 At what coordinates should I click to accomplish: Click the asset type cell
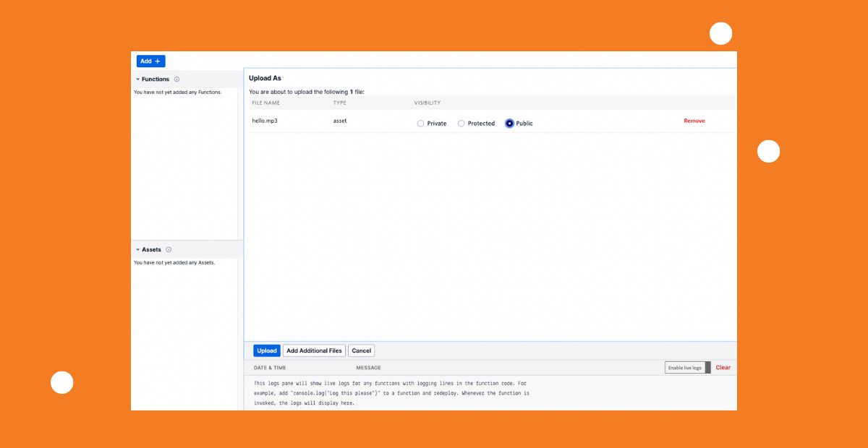(340, 121)
